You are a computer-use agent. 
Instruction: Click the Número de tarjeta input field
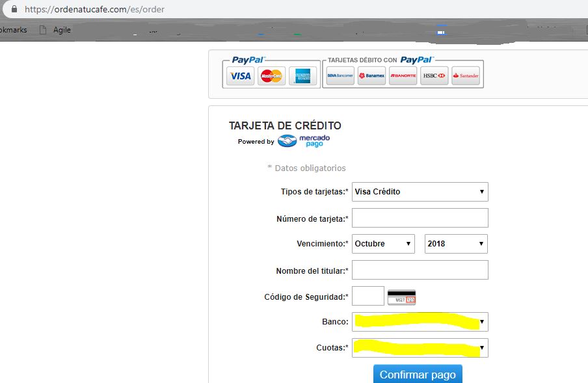pos(420,218)
